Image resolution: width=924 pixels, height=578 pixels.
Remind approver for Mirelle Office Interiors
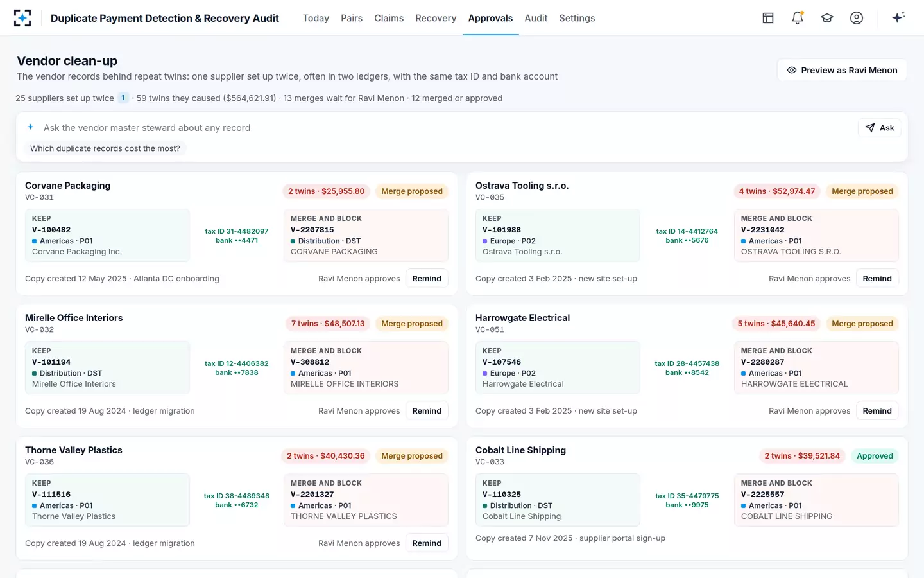click(427, 411)
